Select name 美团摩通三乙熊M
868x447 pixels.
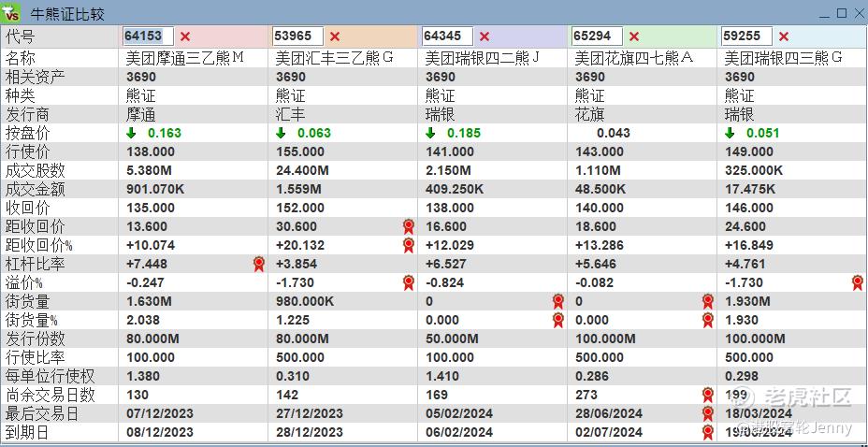(x=185, y=58)
